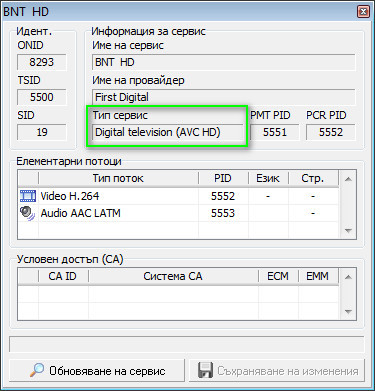Click the SID field showing 19
This screenshot has width=375, height=391.
42,132
